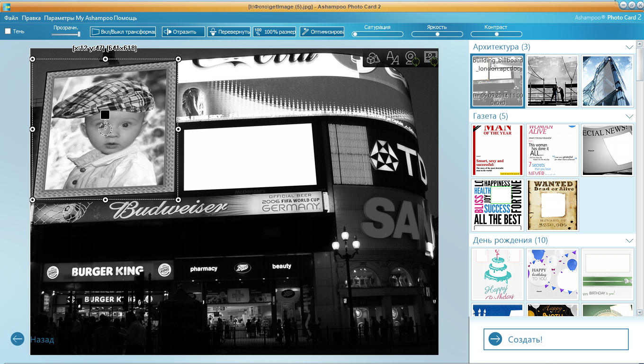
Task: Enable the Тень shadow checkbox
Action: [x=8, y=31]
